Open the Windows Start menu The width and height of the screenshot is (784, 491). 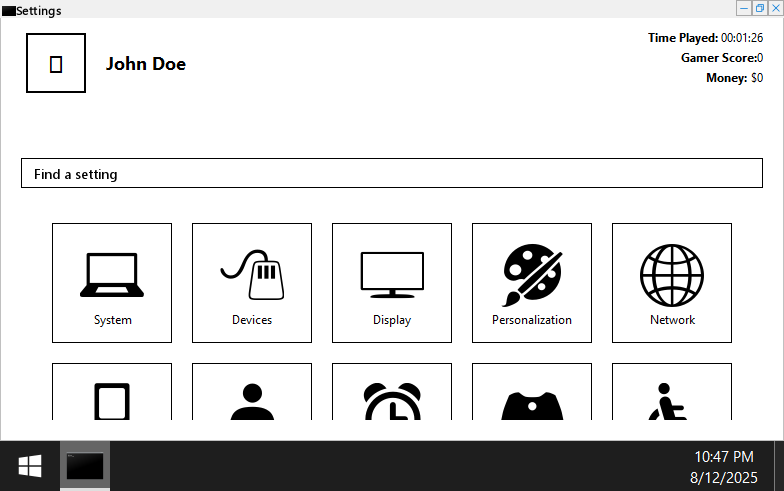tap(29, 466)
